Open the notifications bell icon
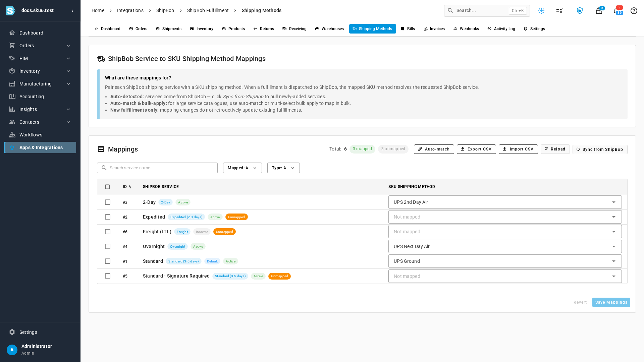This screenshot has height=362, width=644. (616, 11)
